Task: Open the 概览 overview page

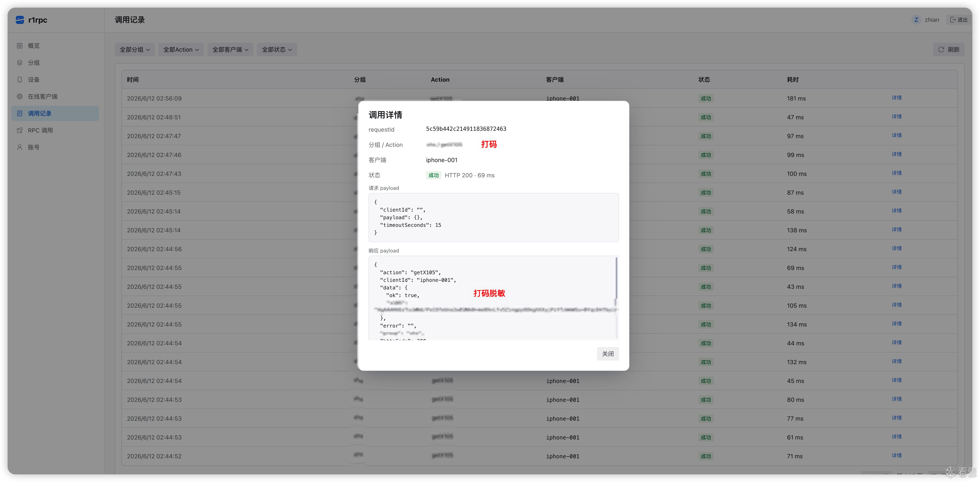Action: tap(55, 46)
